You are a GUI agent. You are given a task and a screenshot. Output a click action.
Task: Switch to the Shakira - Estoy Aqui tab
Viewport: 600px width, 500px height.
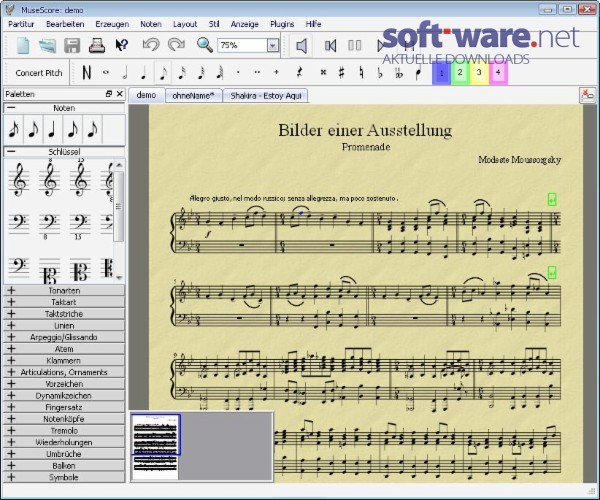266,96
